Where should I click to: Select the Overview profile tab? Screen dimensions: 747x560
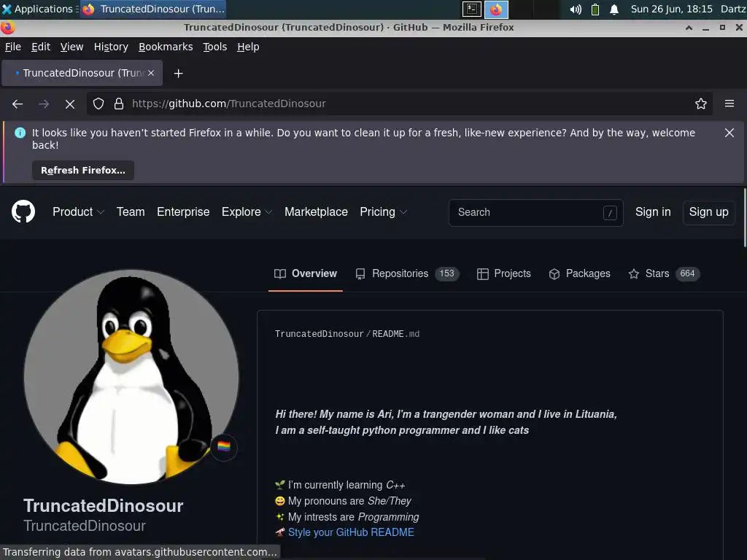tap(306, 273)
